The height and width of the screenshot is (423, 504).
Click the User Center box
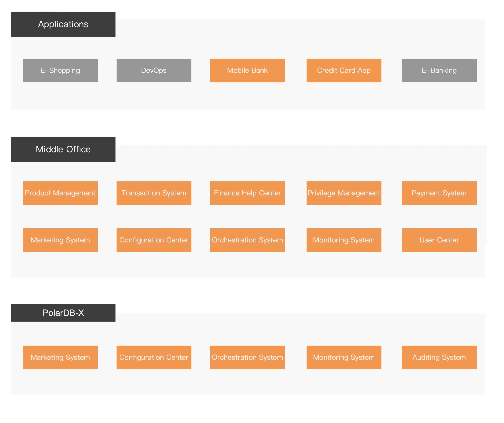[439, 240]
